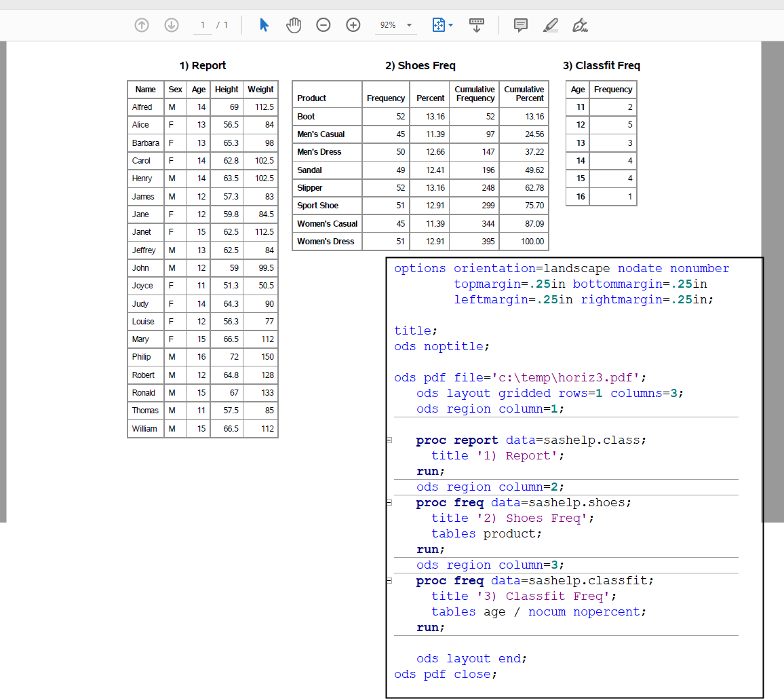The image size is (784, 699).
Task: Navigate to the next page
Action: coord(171,24)
